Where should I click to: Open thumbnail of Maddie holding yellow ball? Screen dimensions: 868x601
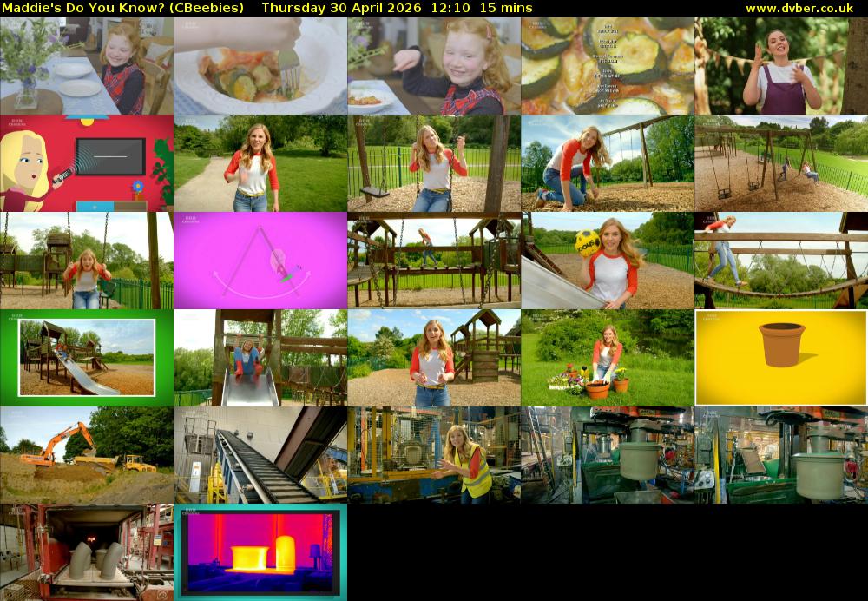608,261
